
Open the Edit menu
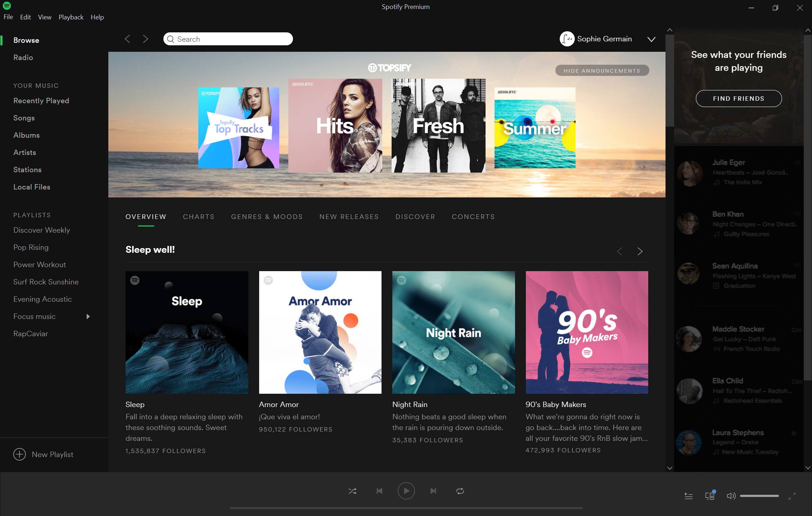[26, 17]
